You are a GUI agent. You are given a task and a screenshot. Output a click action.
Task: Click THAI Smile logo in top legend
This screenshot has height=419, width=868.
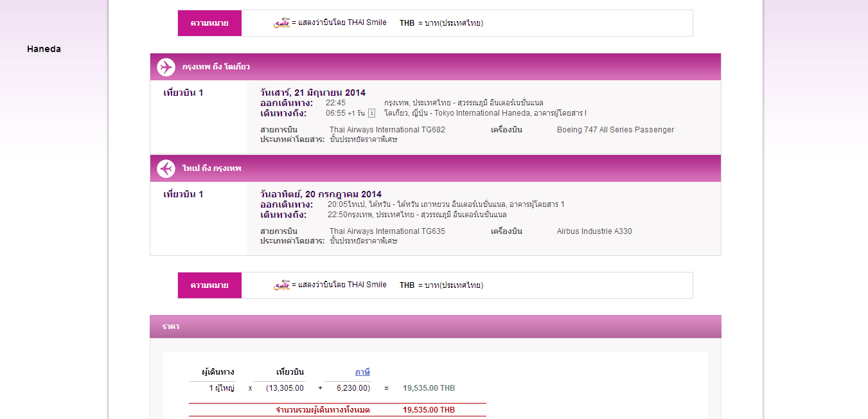point(281,23)
